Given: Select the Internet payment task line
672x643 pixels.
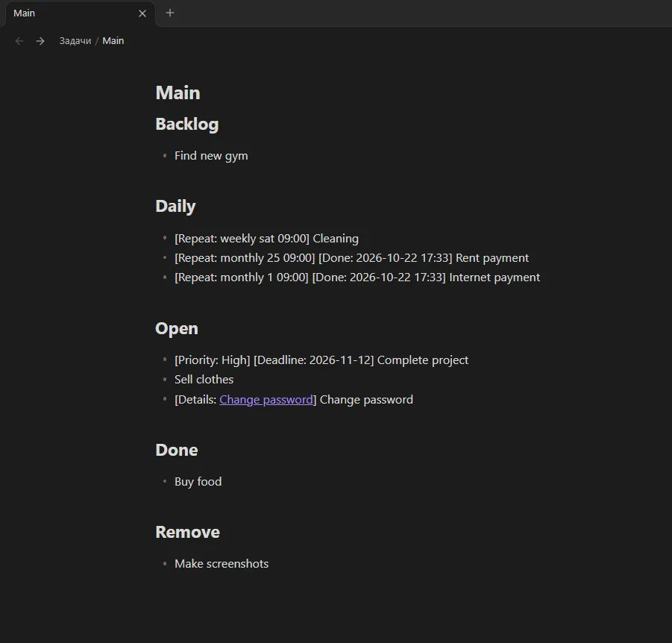Looking at the screenshot, I should tap(357, 277).
